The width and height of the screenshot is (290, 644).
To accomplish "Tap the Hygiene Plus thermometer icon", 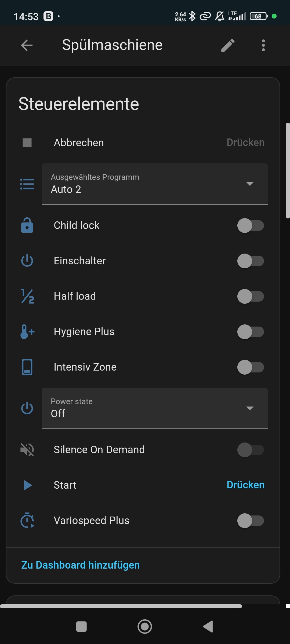I will 27,332.
